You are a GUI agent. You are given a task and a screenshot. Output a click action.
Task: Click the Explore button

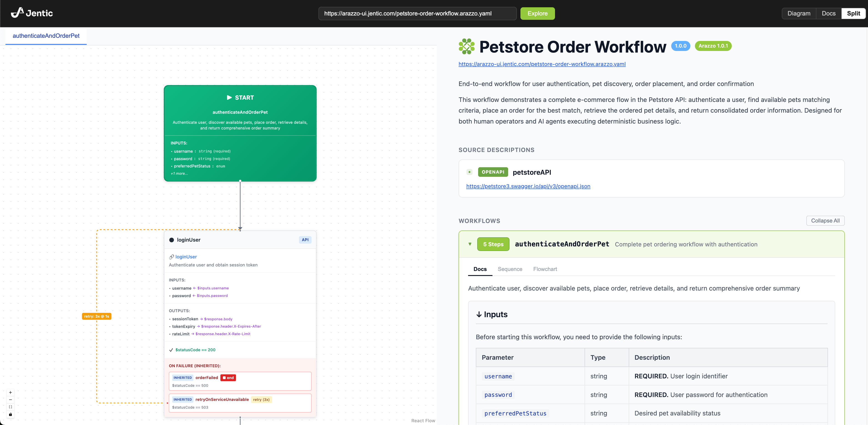pos(537,13)
